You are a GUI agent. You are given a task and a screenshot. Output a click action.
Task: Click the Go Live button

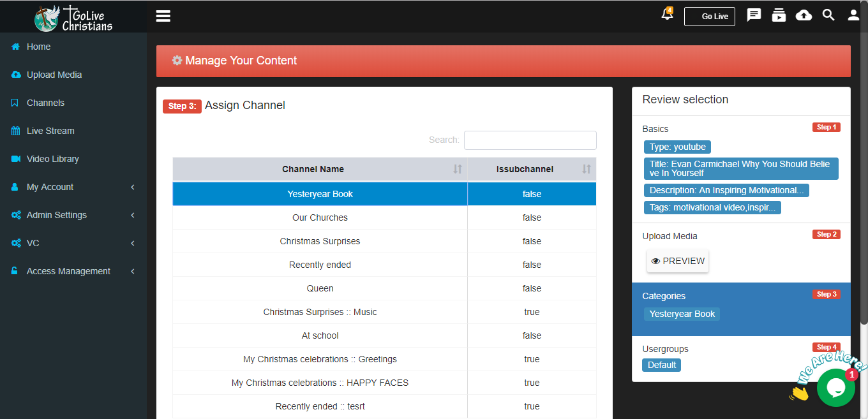(x=710, y=17)
